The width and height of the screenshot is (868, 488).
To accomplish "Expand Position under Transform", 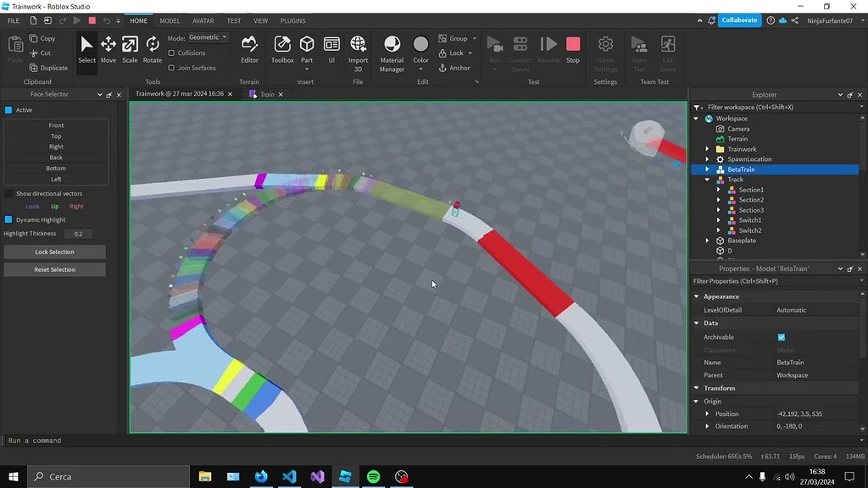I will click(709, 413).
